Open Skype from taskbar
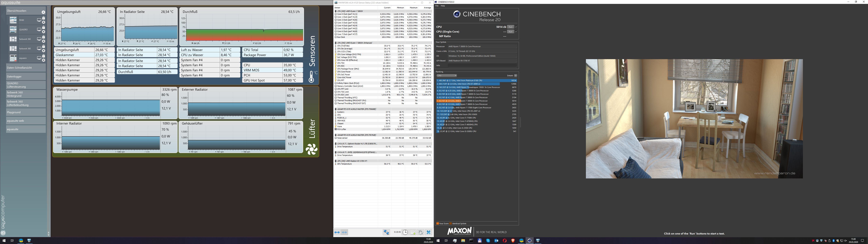 pos(488,241)
